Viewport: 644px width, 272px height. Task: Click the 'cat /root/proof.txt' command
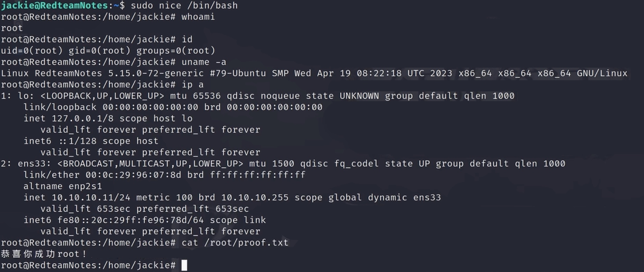coord(235,243)
